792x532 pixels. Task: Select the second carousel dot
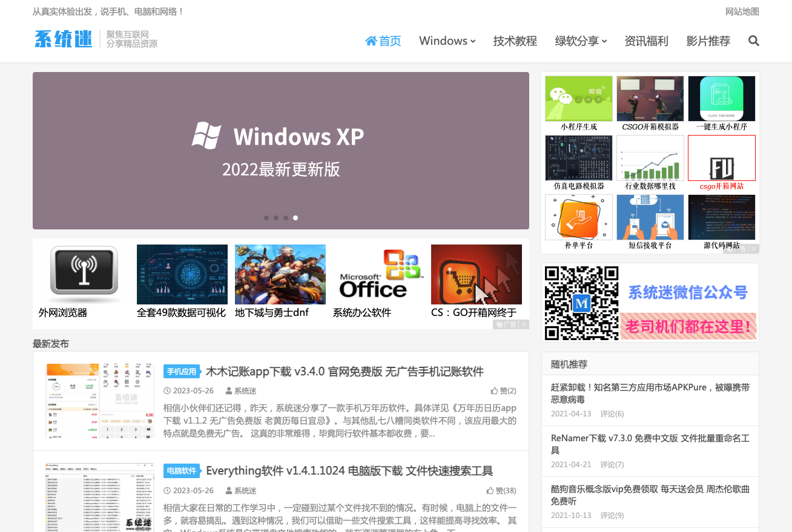point(276,218)
